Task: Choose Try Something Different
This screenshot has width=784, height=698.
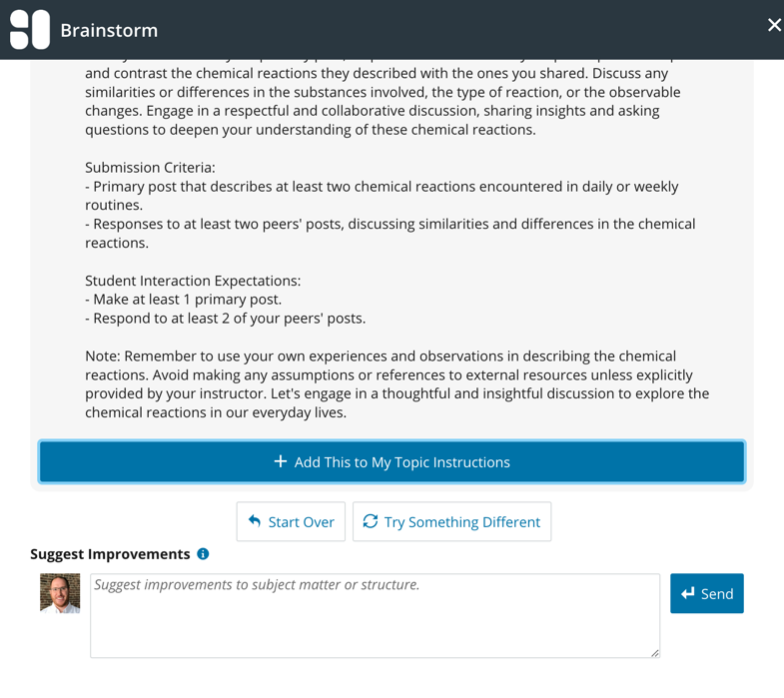Action: pyautogui.click(x=451, y=521)
